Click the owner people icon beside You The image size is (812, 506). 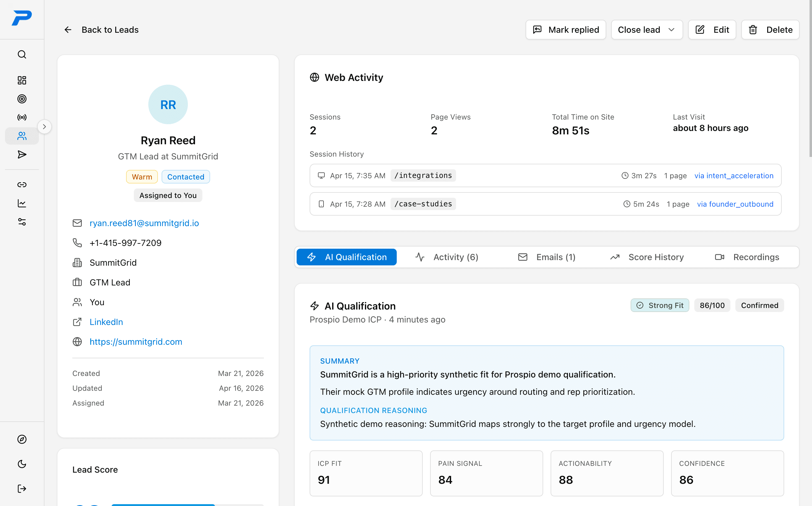tap(77, 302)
